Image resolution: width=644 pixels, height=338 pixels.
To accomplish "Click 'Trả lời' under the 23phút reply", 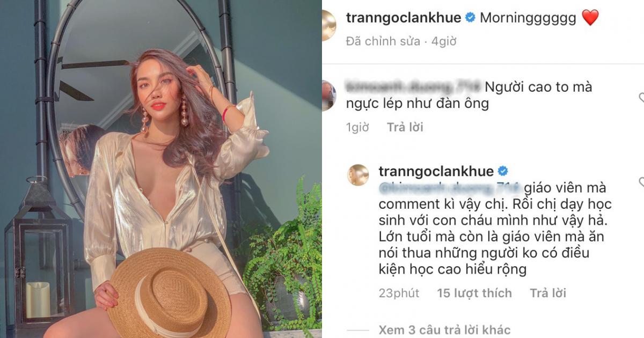I will point(548,293).
